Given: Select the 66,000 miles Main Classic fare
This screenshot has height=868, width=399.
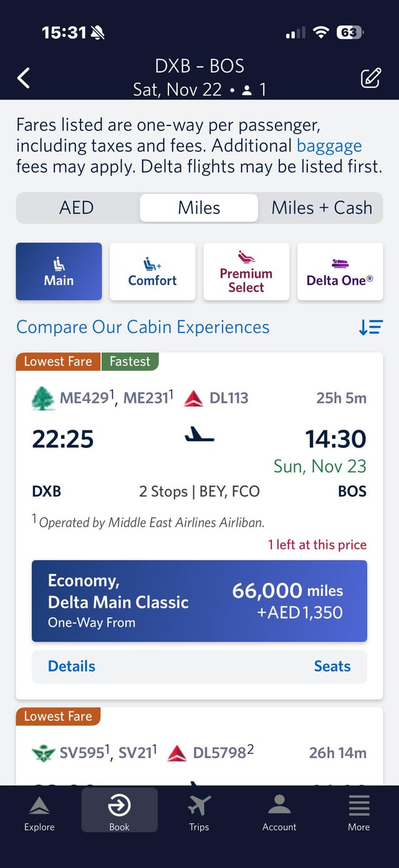Looking at the screenshot, I should (199, 601).
